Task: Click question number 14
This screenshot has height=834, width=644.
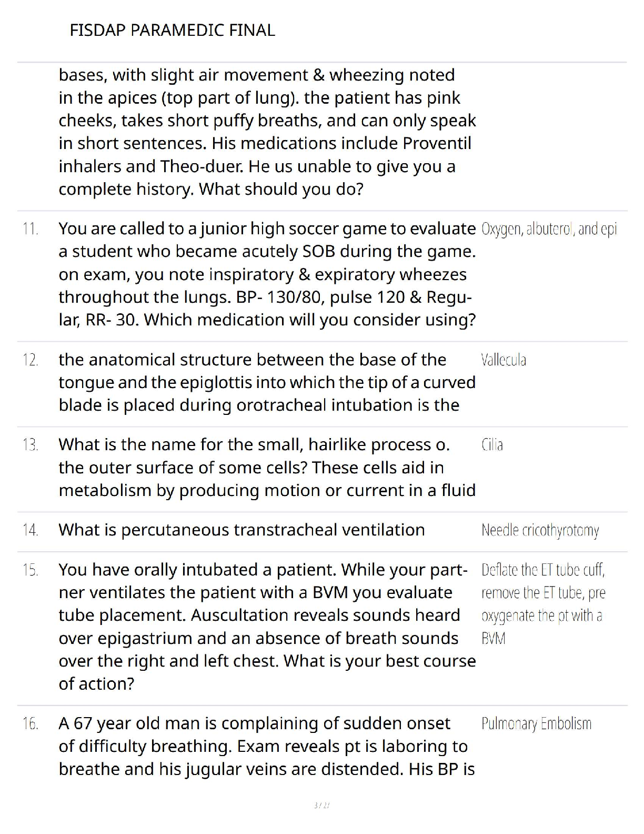Action: click(x=31, y=530)
